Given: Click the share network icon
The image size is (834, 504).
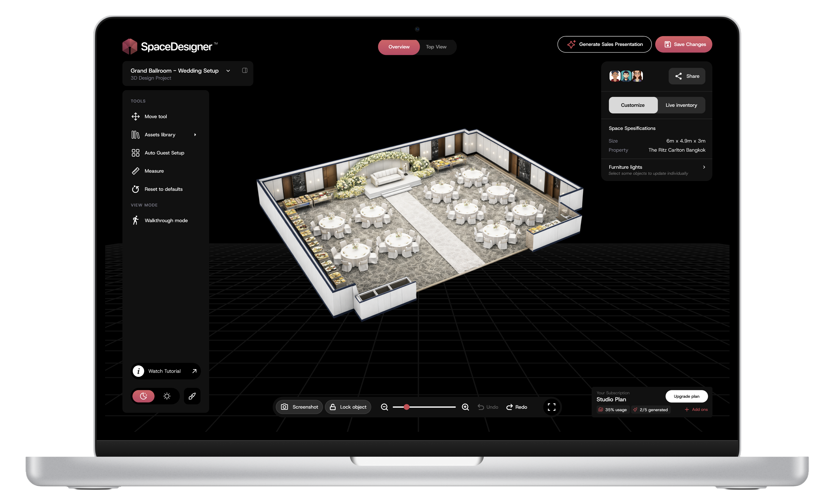Looking at the screenshot, I should point(678,76).
